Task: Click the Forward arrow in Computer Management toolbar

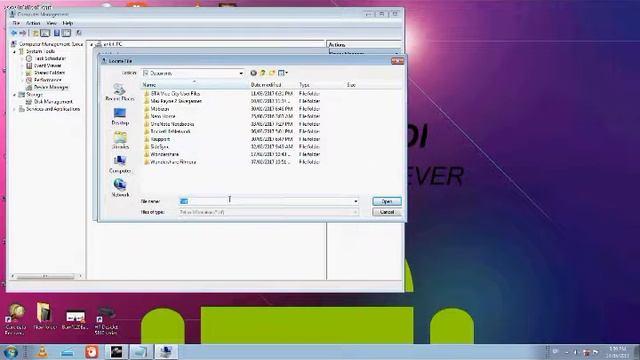Action: click(23, 33)
